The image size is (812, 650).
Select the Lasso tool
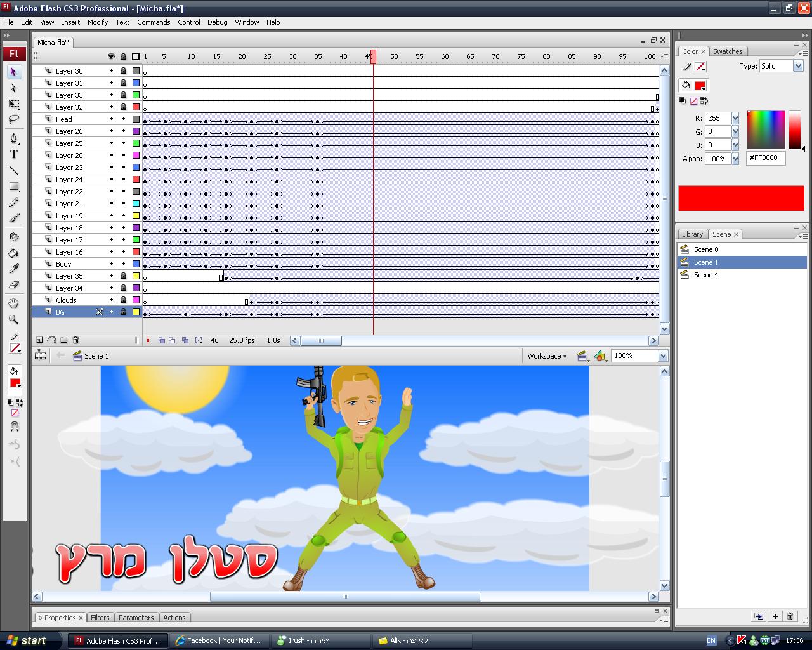13,119
